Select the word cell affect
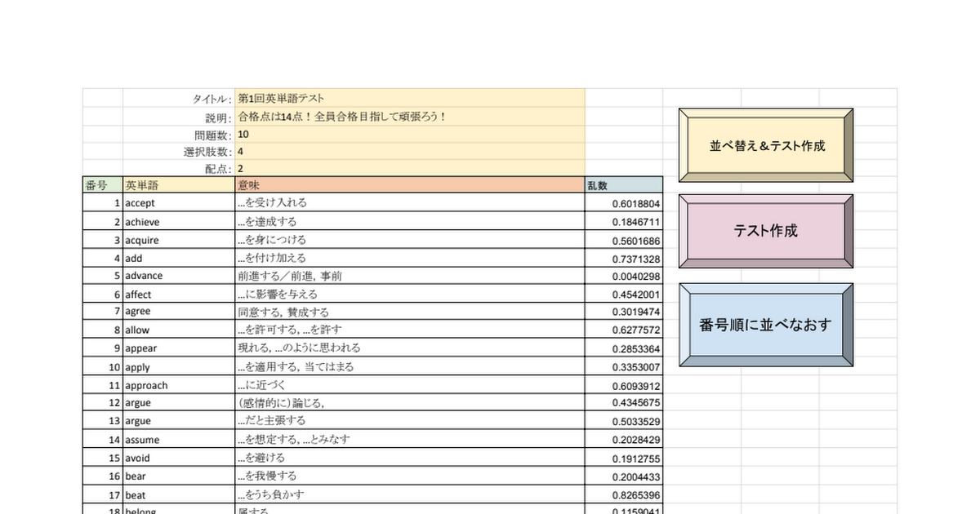The image size is (980, 514). click(x=179, y=294)
